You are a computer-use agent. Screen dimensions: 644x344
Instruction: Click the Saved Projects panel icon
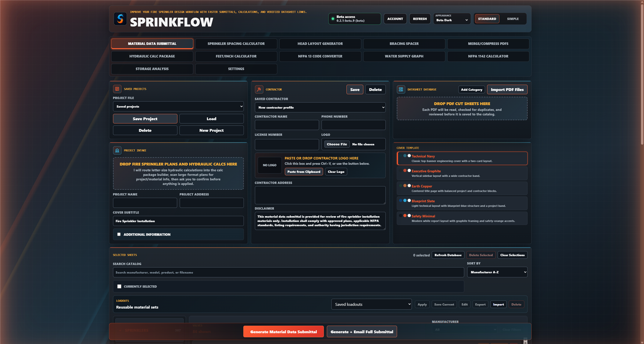pos(117,89)
